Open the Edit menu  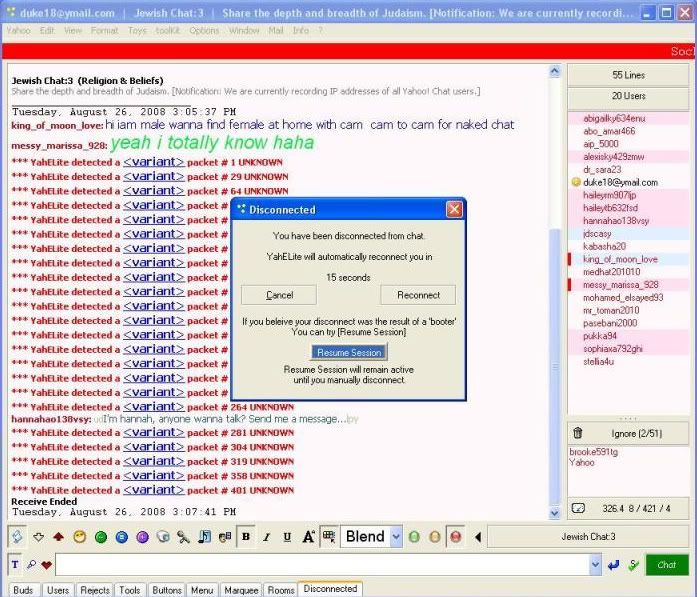coord(47,30)
